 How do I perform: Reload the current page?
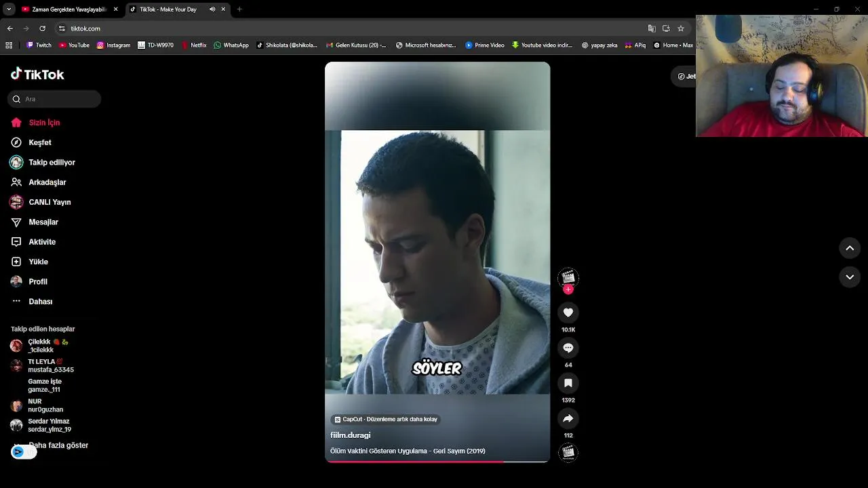(42, 28)
